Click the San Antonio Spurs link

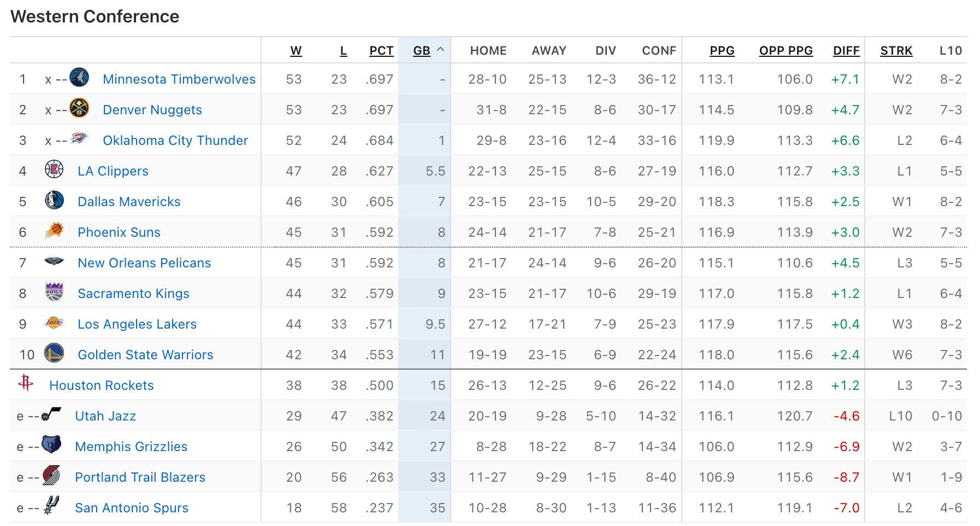click(x=132, y=508)
